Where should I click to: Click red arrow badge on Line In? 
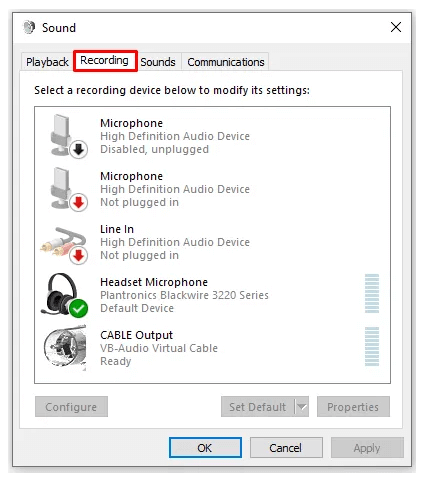click(x=79, y=256)
